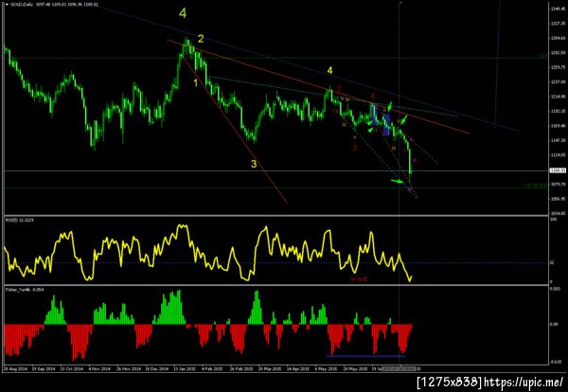This screenshot has height=392, width=568.
Task: Click the 4 Nov 2014 date label
Action: (99, 369)
